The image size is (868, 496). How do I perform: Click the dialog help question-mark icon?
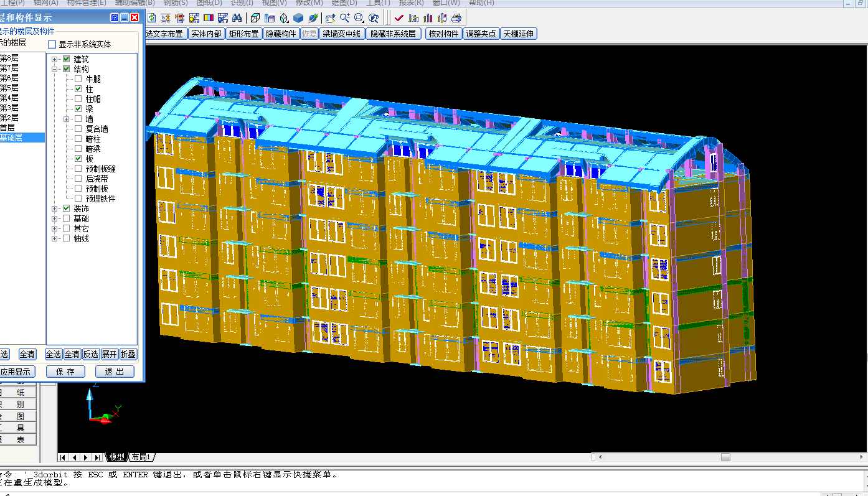coord(115,18)
